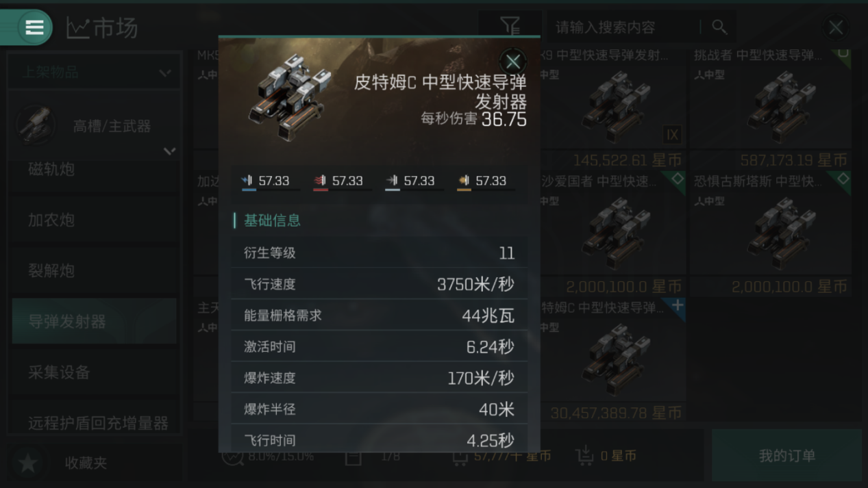Click the filter funnel icon
This screenshot has width=868, height=488.
[x=510, y=27]
